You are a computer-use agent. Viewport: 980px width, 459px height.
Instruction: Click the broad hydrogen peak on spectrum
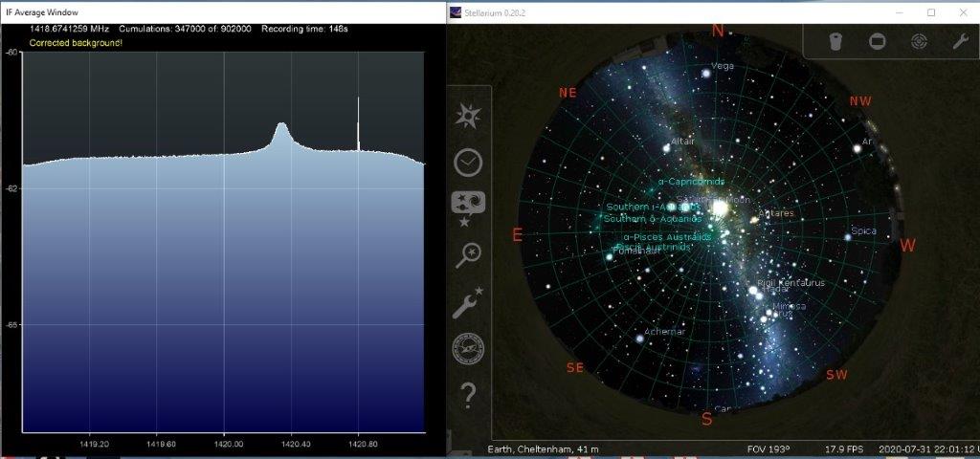[281, 131]
